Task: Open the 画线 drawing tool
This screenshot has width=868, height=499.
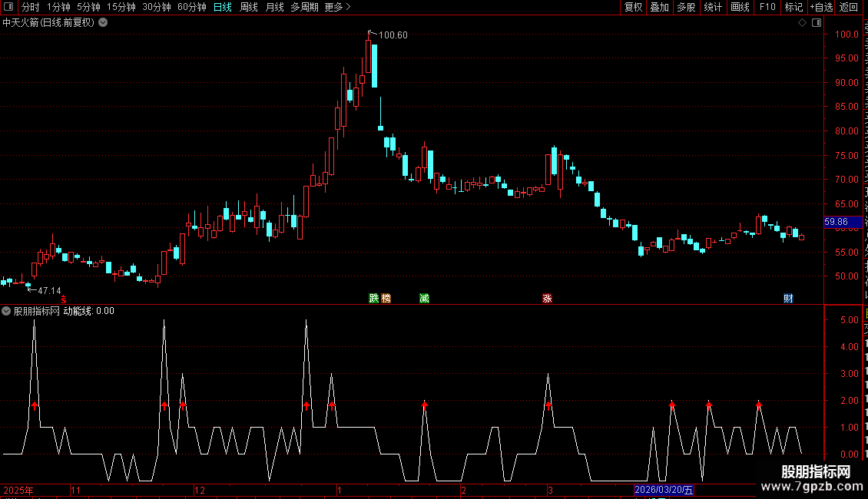Action: pyautogui.click(x=740, y=7)
